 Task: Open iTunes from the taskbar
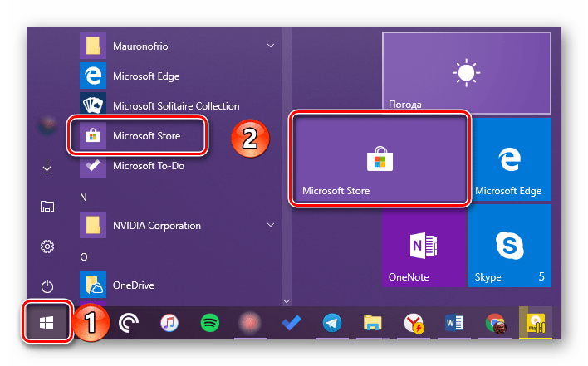coord(169,323)
